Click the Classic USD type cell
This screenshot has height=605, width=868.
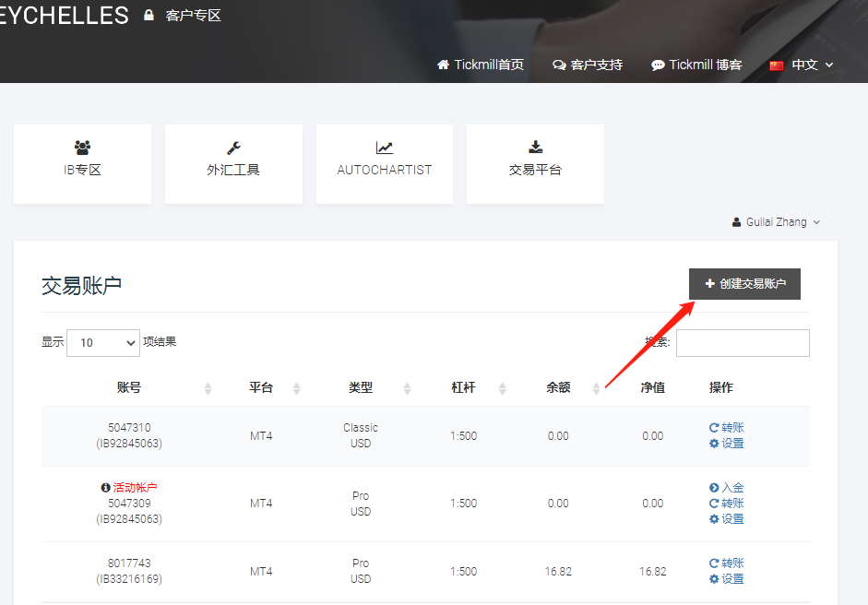[361, 435]
